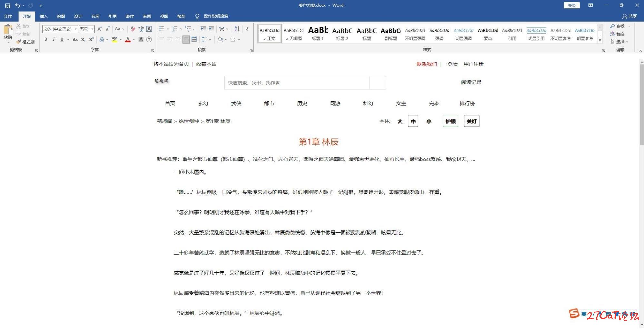Switch to the 审阅 (Review) tab
Image resolution: width=644 pixels, height=329 pixels.
tap(147, 16)
